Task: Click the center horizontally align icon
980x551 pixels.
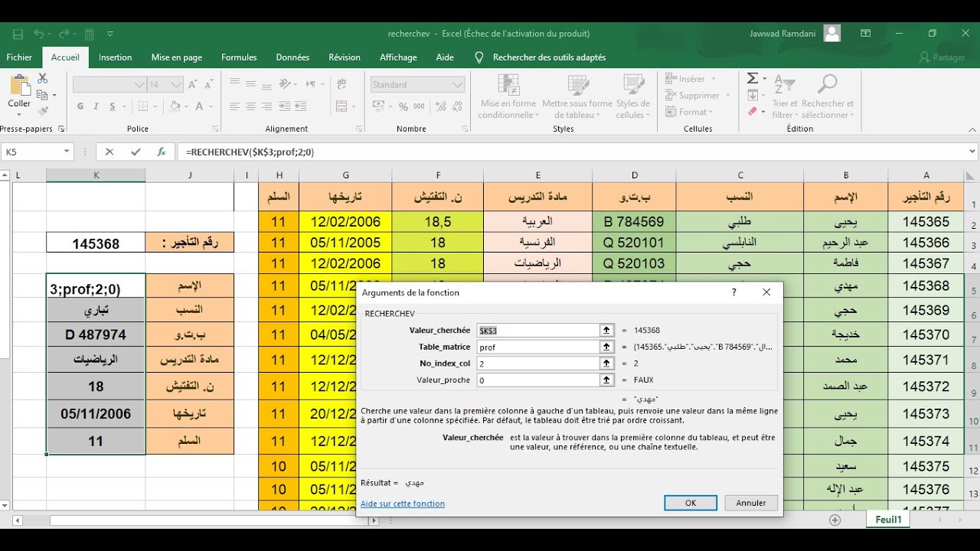Action: (250, 106)
